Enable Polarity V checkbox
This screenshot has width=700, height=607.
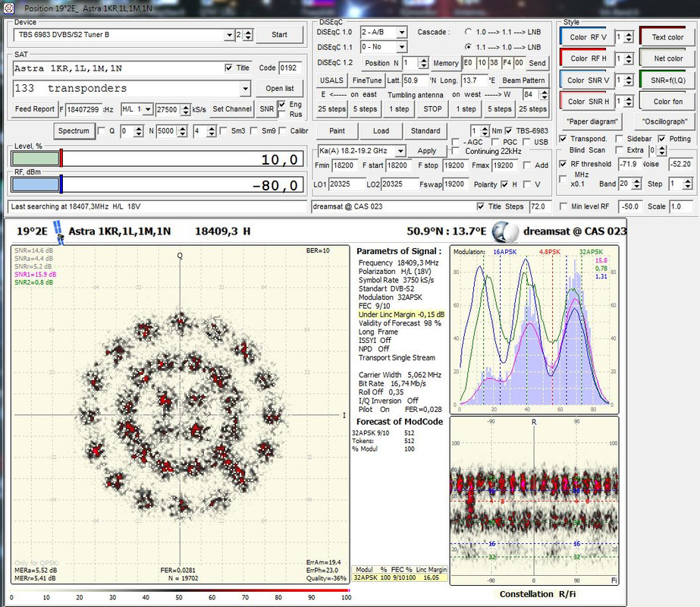click(527, 184)
